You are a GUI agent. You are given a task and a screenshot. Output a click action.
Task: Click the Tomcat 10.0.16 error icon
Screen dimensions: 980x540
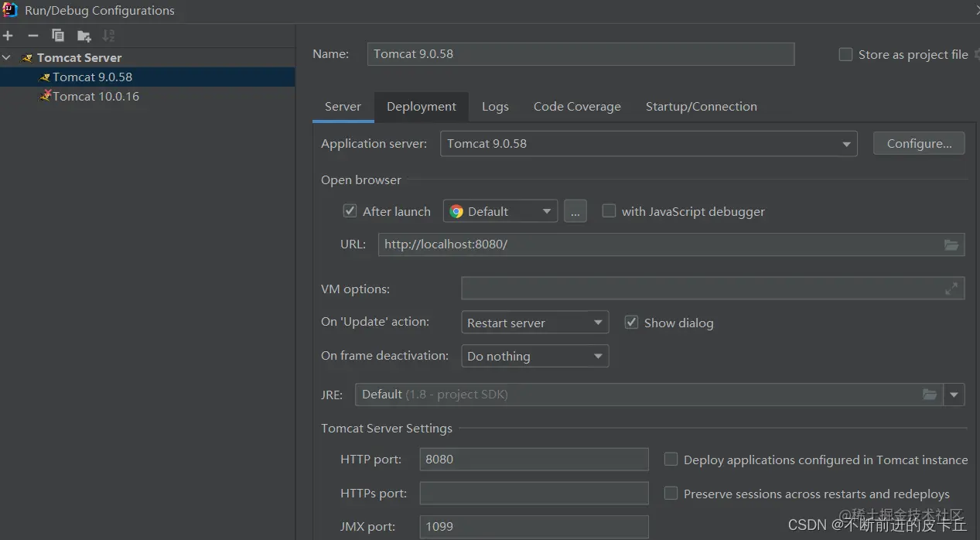(x=45, y=96)
